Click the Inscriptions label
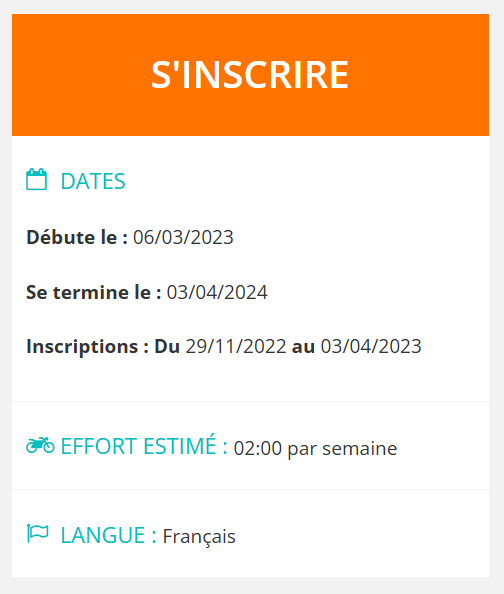 click(87, 347)
